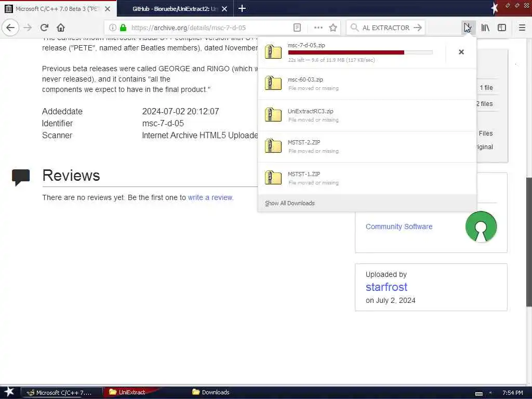Click the UniExtractRC3.zip file icon
532x399 pixels.
click(x=273, y=115)
